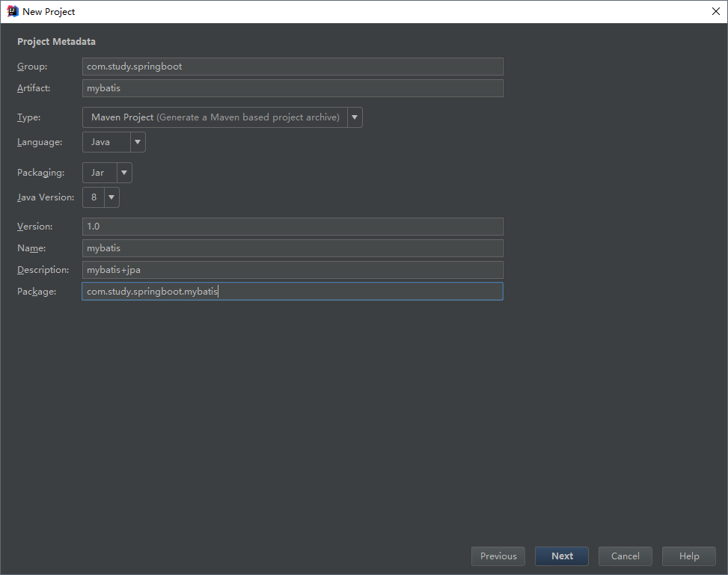The width and height of the screenshot is (728, 575).
Task: Close the New Project dialog
Action: [715, 11]
